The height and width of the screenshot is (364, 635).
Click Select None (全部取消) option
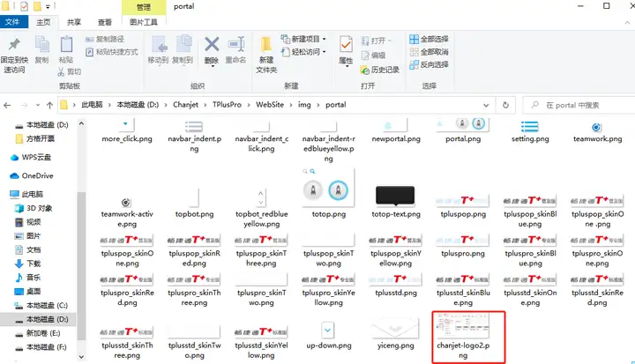coord(429,52)
